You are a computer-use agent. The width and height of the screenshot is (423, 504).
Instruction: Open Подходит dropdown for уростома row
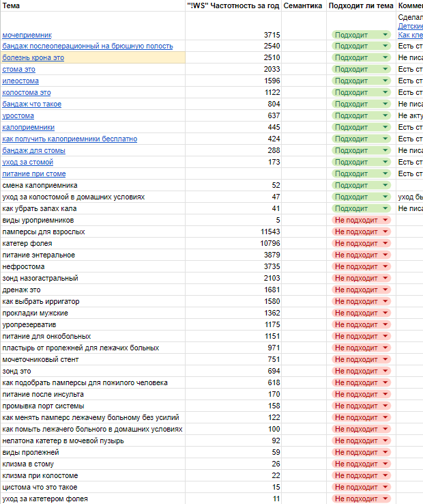pos(385,115)
